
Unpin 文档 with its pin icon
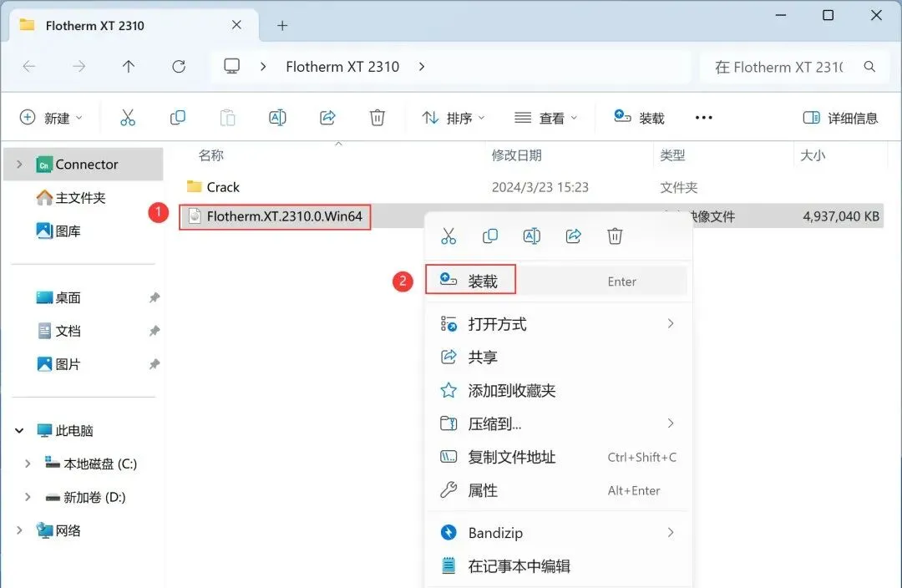pos(155,332)
